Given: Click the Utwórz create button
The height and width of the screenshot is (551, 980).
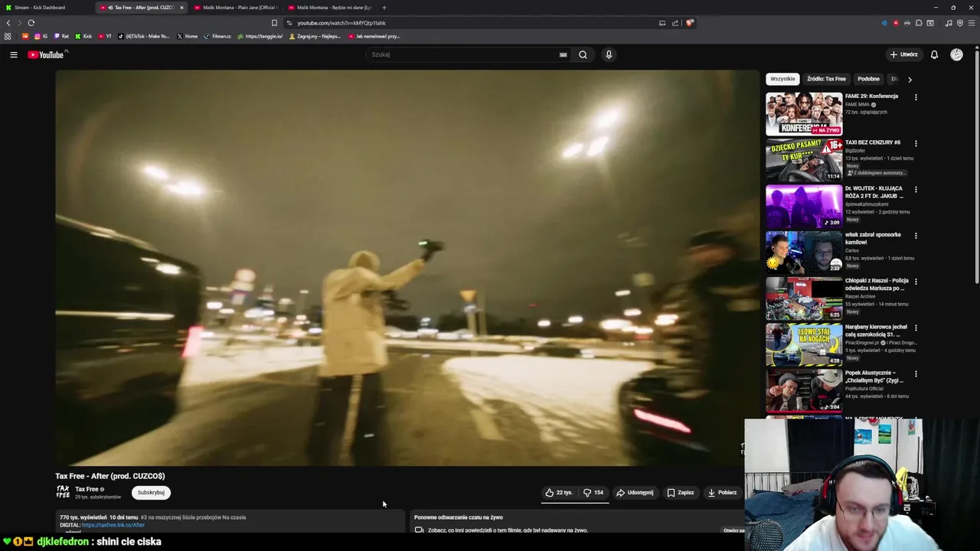Looking at the screenshot, I should click(x=903, y=54).
